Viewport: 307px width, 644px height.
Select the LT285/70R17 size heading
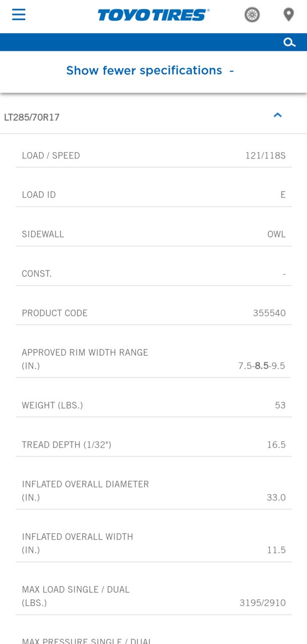(32, 117)
